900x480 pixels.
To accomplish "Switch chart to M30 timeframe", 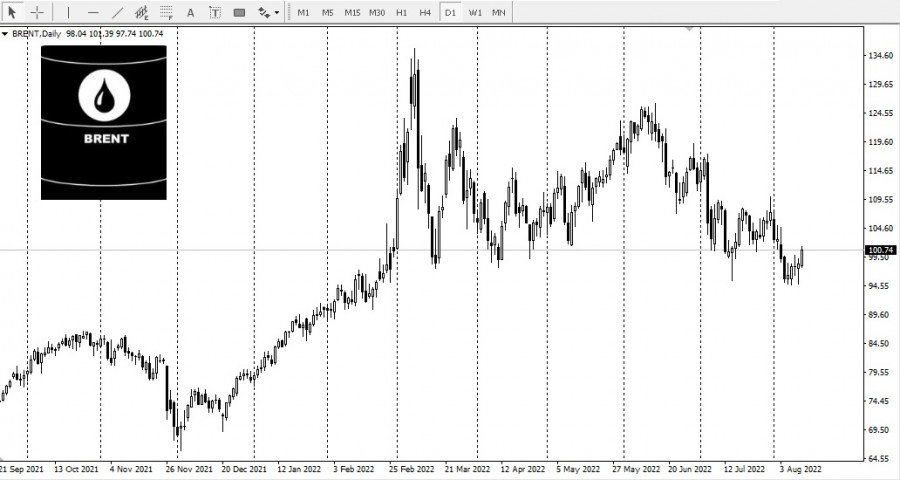I will pyautogui.click(x=377, y=12).
